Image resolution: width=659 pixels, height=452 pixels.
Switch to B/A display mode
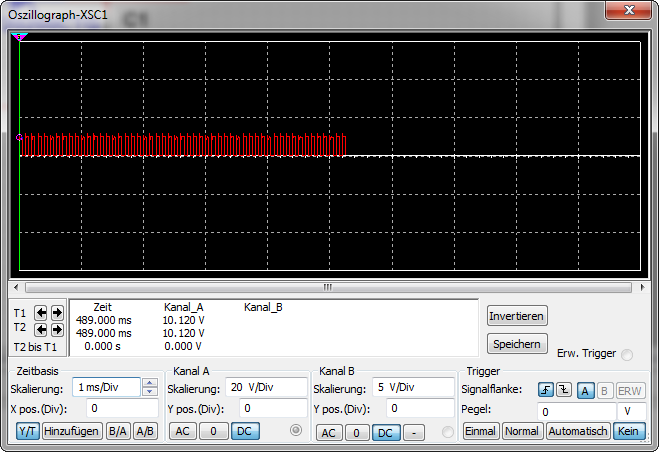118,431
